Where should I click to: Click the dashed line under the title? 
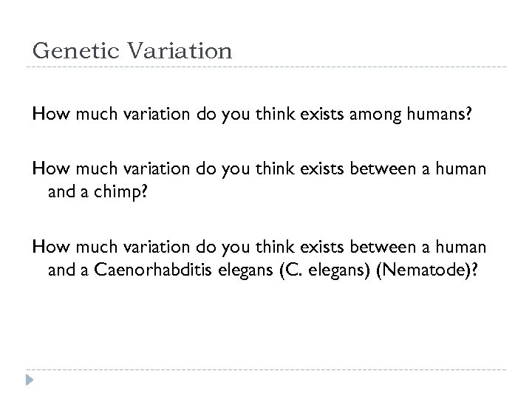[x=266, y=68]
